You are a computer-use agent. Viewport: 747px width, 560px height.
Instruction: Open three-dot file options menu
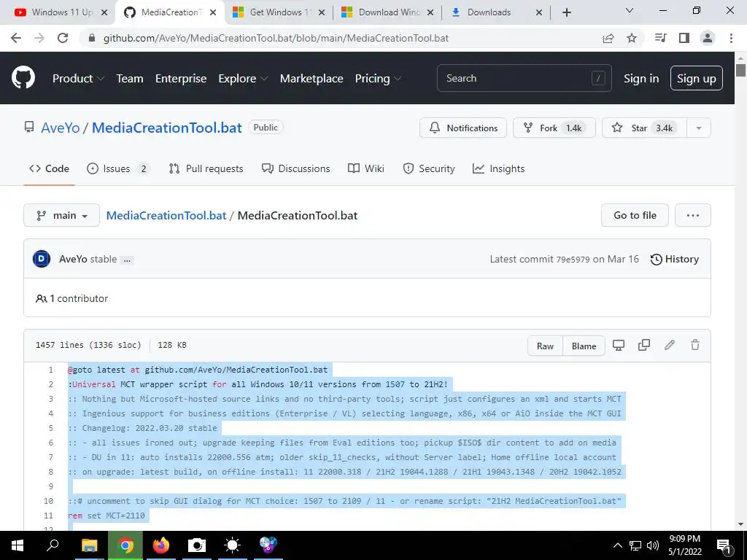point(693,215)
